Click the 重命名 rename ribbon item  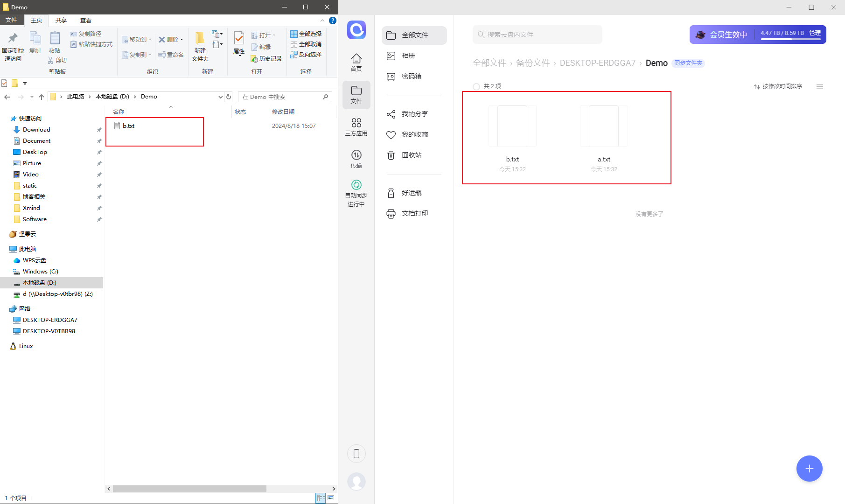pyautogui.click(x=171, y=55)
